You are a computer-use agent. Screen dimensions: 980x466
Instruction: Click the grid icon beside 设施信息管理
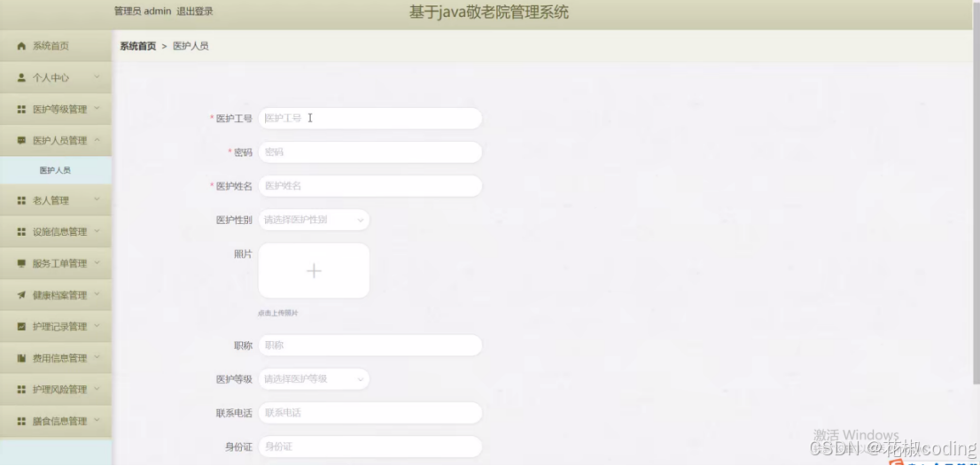click(x=21, y=232)
